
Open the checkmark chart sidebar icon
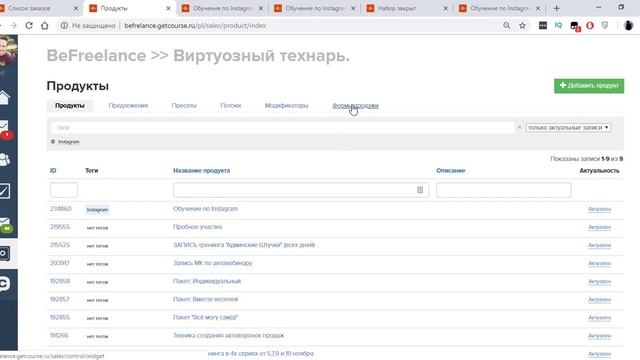5,191
